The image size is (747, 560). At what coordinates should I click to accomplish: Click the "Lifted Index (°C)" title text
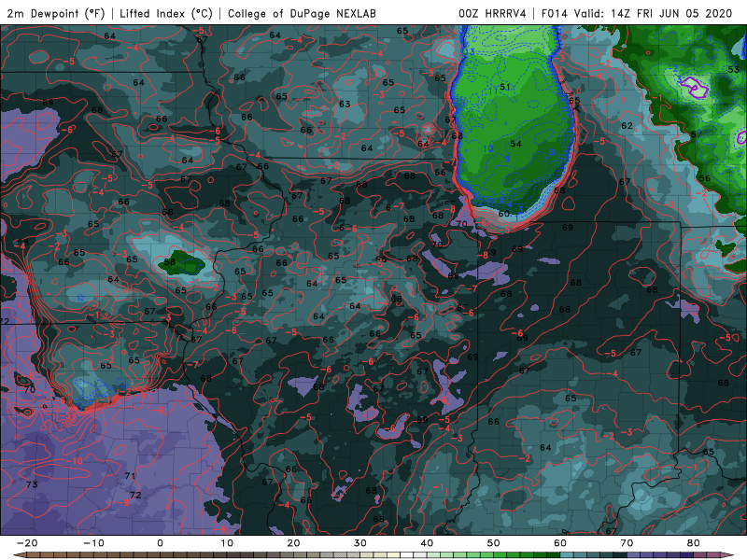point(166,13)
